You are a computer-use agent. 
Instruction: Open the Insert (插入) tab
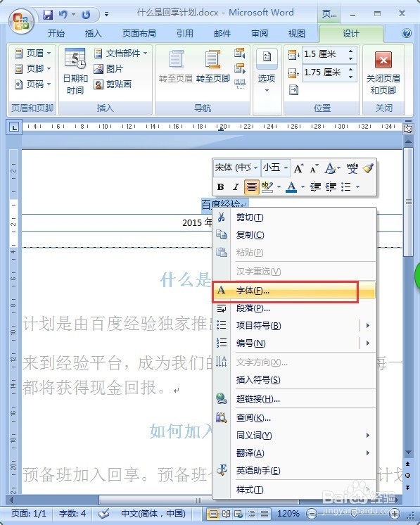(x=93, y=33)
